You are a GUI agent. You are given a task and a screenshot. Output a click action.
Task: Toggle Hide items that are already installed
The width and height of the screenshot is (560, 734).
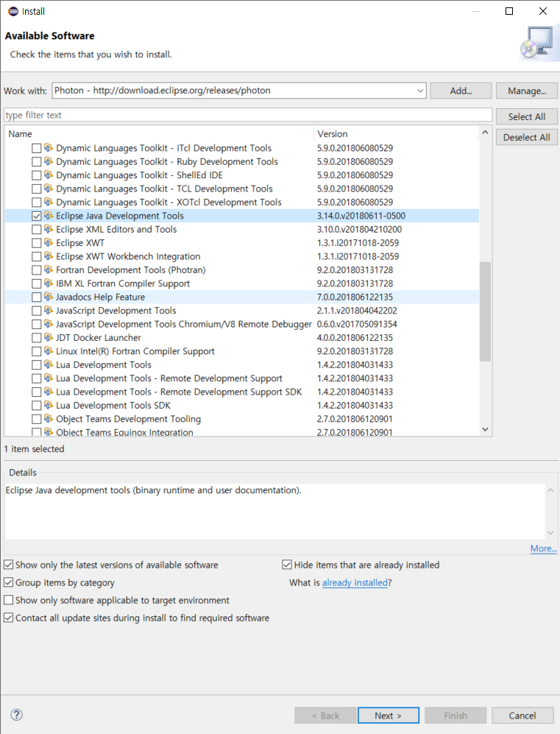(287, 565)
